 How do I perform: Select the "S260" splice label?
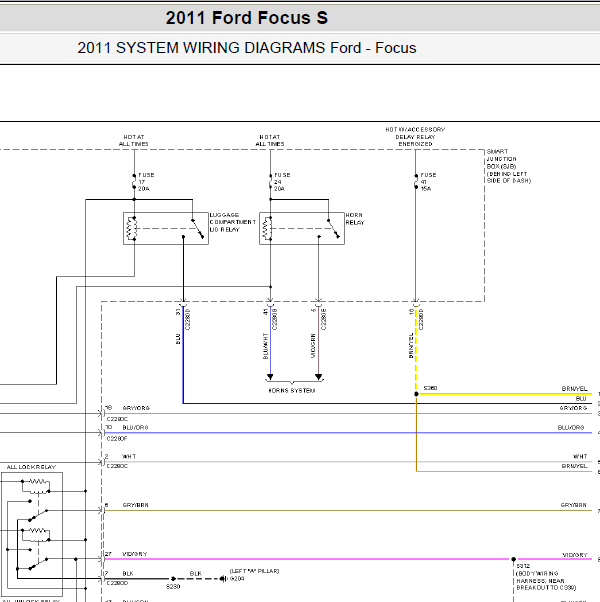430,388
